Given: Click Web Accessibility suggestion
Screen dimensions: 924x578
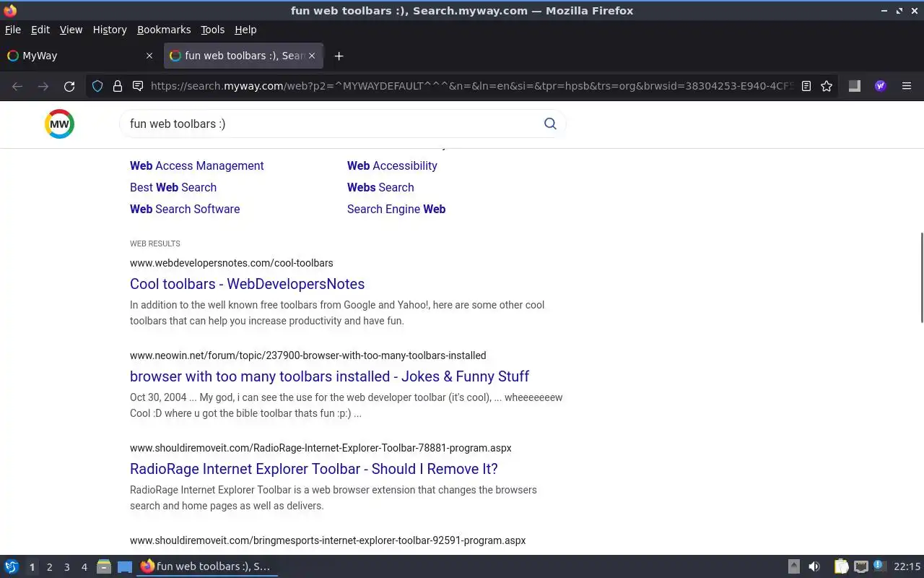Looking at the screenshot, I should pos(392,165).
